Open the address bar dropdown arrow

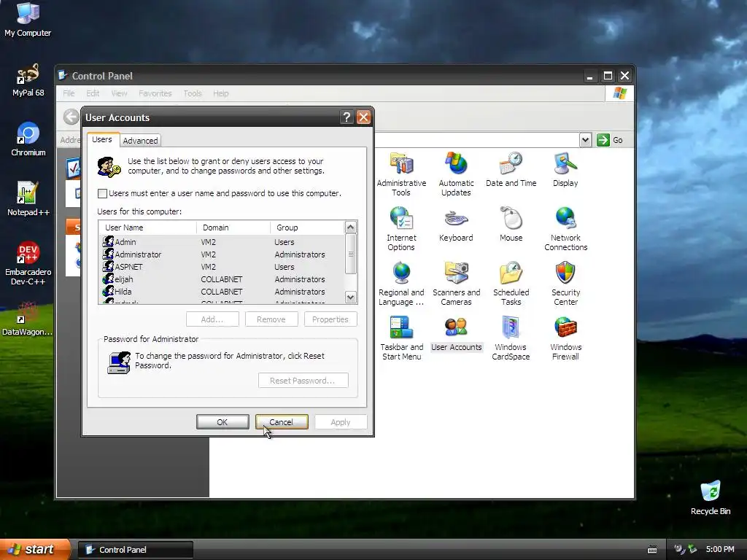586,140
